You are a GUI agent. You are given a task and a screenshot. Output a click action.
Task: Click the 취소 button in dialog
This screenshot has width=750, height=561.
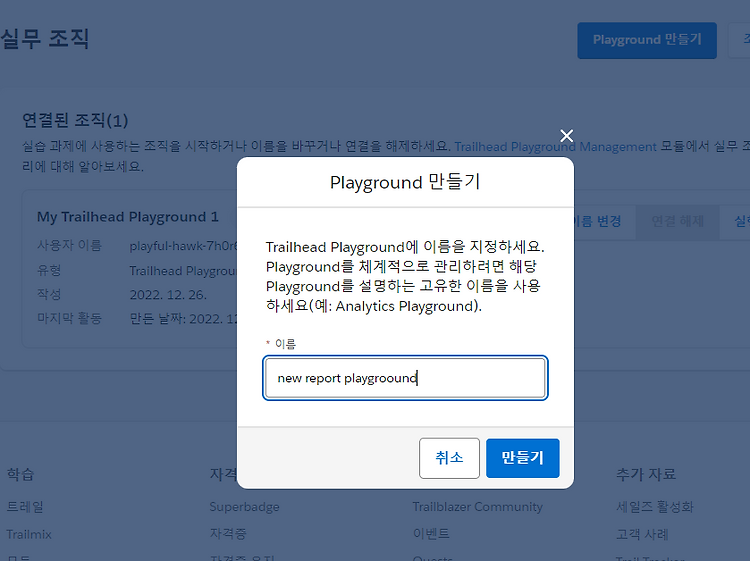tap(449, 458)
